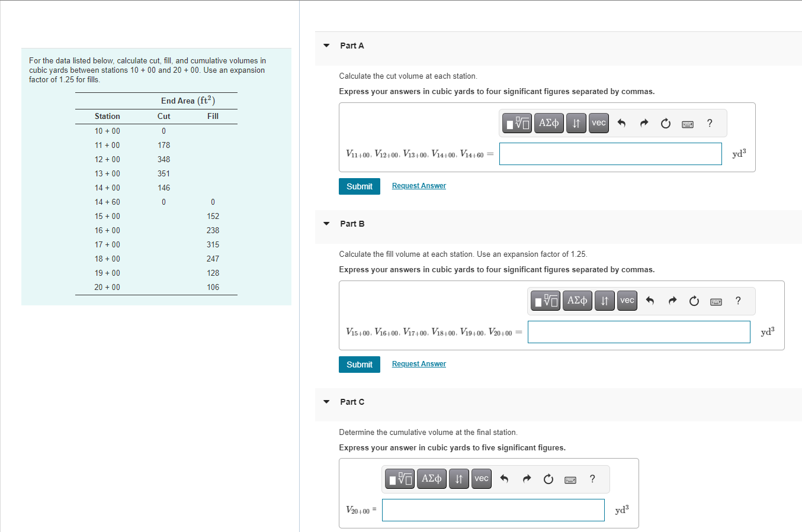Open Greek symbols menu in Part C
Viewport: 802px width, 532px height.
pyautogui.click(x=432, y=479)
